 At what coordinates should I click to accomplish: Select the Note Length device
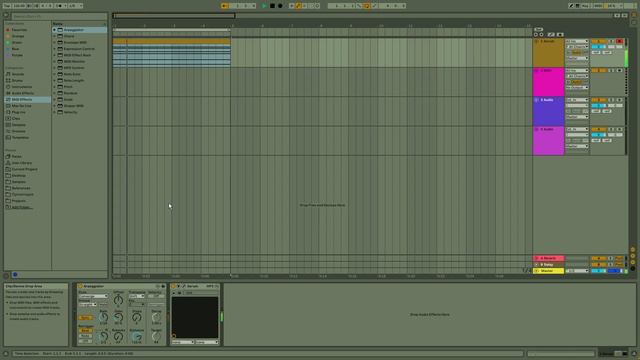74,80
